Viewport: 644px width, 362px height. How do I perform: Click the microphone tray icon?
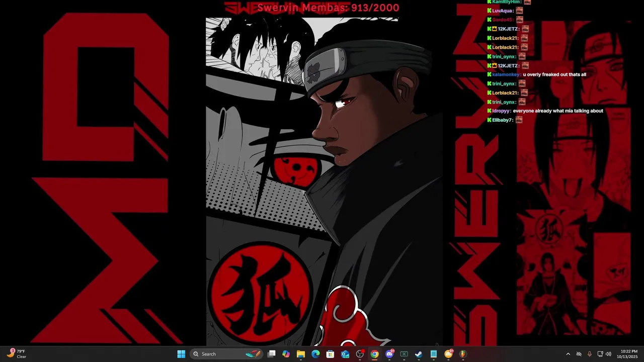(x=589, y=354)
